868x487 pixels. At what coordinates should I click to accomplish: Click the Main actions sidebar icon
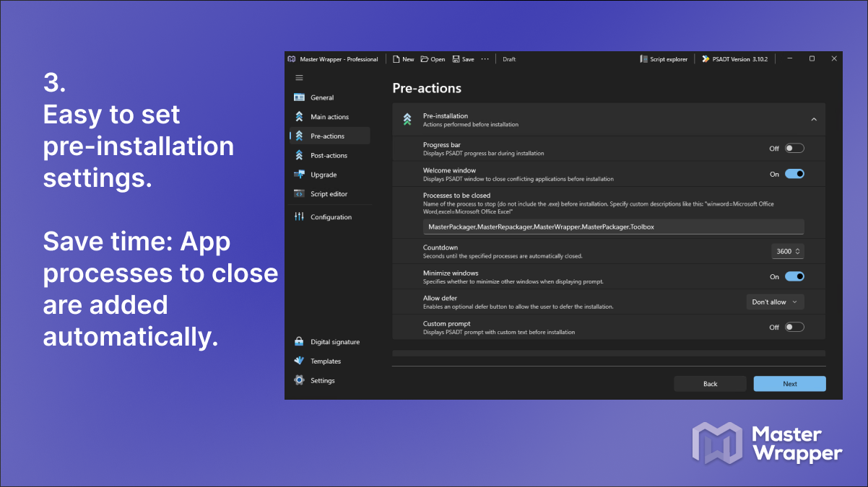tap(299, 117)
